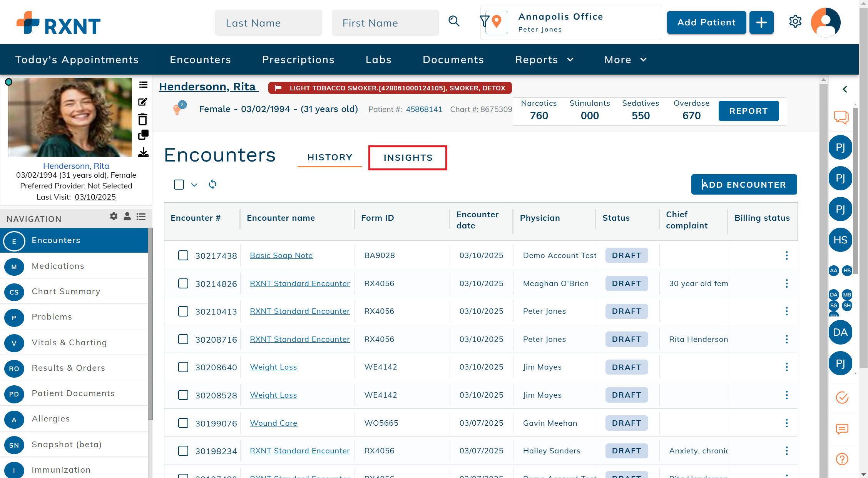Click the Add Patient button
This screenshot has height=478, width=868.
706,22
